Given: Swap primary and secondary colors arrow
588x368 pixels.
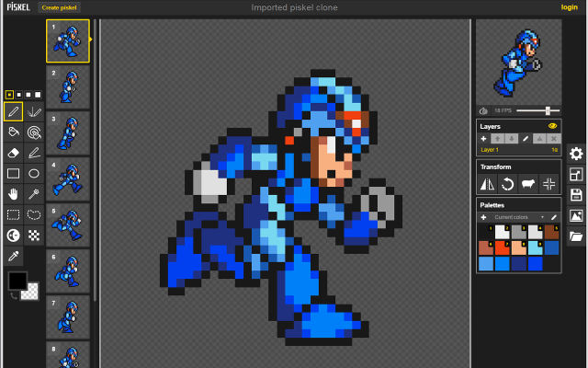Looking at the screenshot, I should click(14, 296).
